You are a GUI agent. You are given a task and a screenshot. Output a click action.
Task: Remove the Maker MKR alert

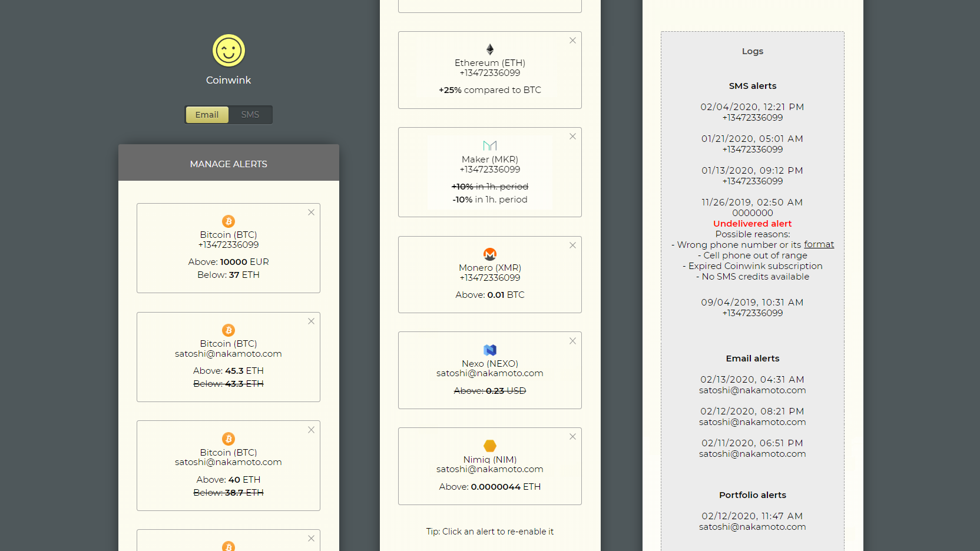(x=572, y=137)
